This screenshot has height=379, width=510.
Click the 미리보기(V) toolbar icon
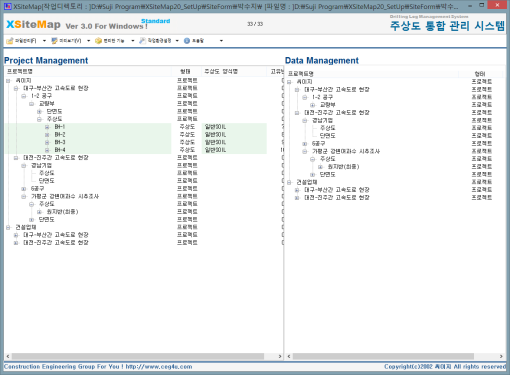coord(54,41)
